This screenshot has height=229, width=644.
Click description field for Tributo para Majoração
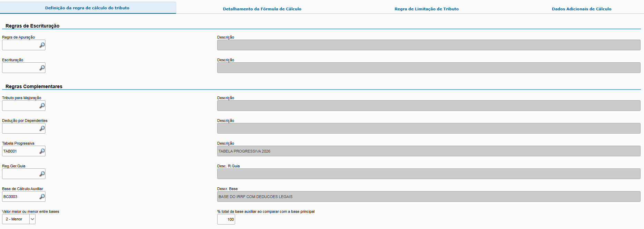(429, 106)
